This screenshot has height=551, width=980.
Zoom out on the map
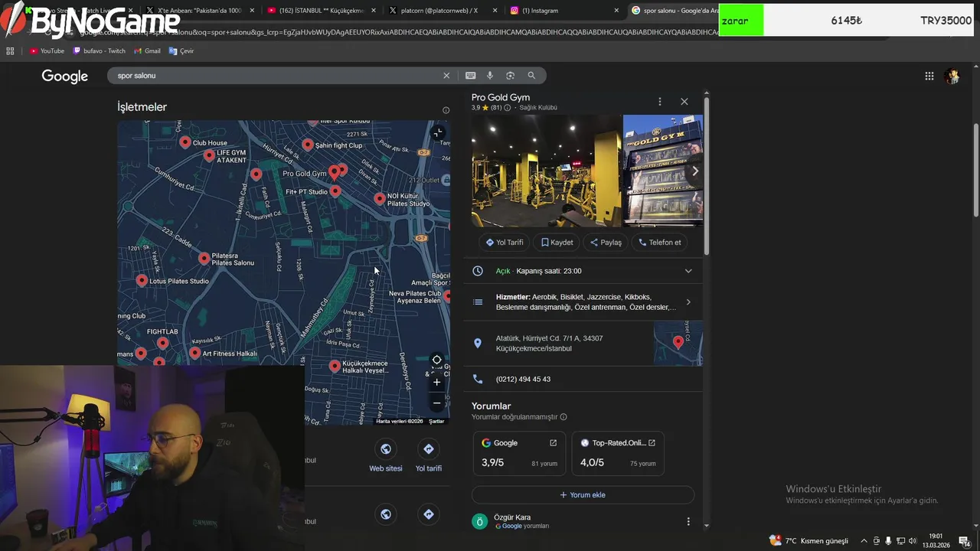[436, 403]
